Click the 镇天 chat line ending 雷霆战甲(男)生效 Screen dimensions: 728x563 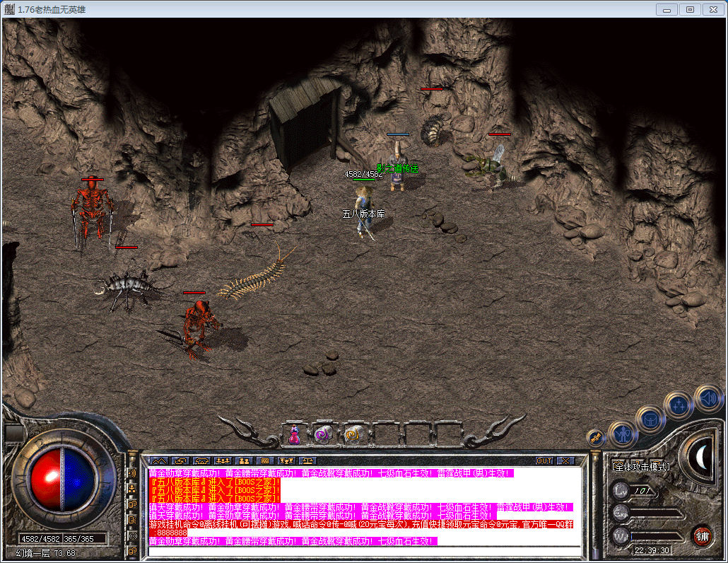tap(360, 507)
